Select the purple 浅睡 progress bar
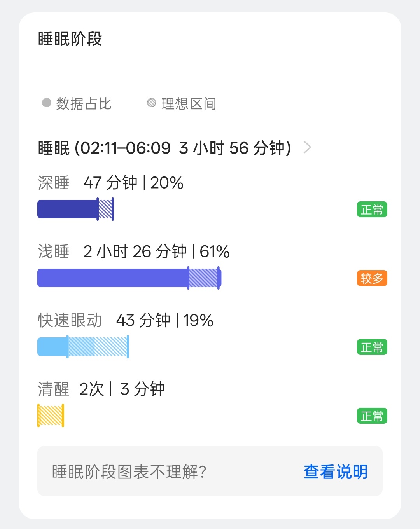420x529 pixels. tap(129, 278)
